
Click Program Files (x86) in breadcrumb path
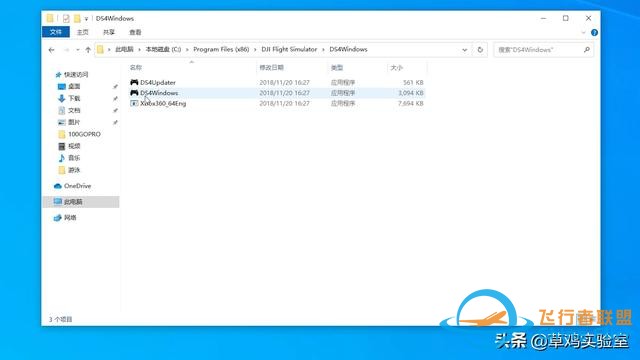[x=221, y=49]
